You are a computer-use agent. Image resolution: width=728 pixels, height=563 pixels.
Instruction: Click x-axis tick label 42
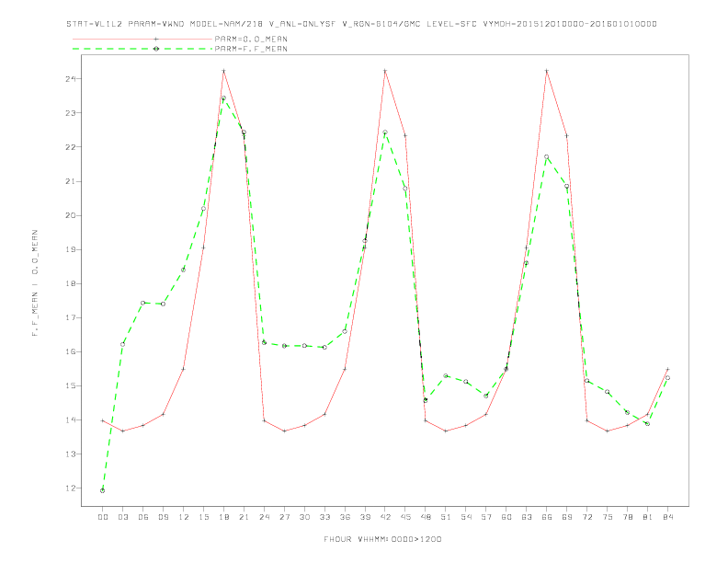click(x=385, y=517)
